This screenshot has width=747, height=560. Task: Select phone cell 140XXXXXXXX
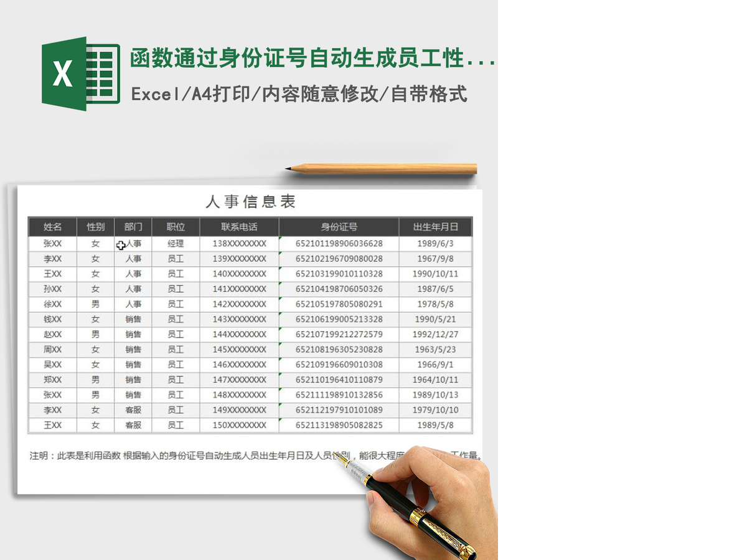[239, 274]
